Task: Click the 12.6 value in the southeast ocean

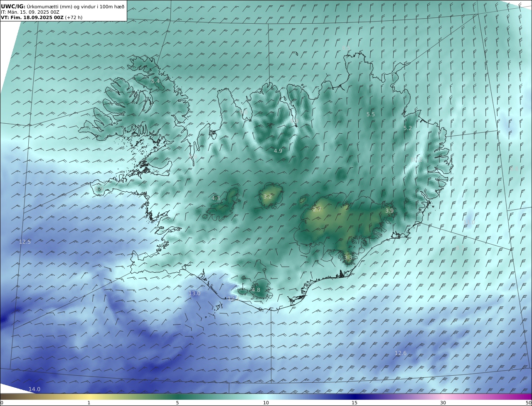Action: (x=400, y=353)
